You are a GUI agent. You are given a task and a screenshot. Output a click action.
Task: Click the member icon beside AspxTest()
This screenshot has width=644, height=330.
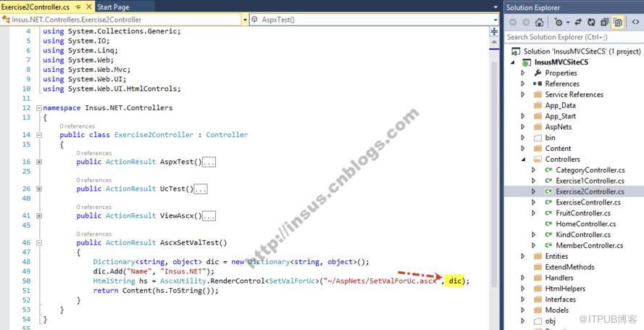255,20
